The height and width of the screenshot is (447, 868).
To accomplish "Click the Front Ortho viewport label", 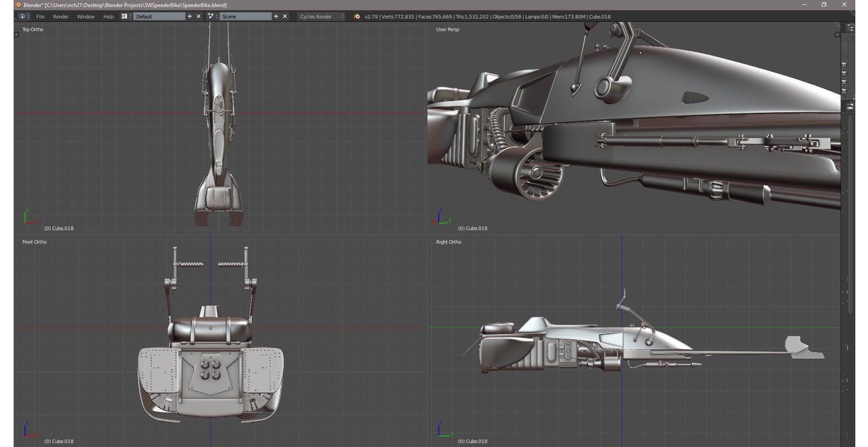I will click(x=34, y=242).
